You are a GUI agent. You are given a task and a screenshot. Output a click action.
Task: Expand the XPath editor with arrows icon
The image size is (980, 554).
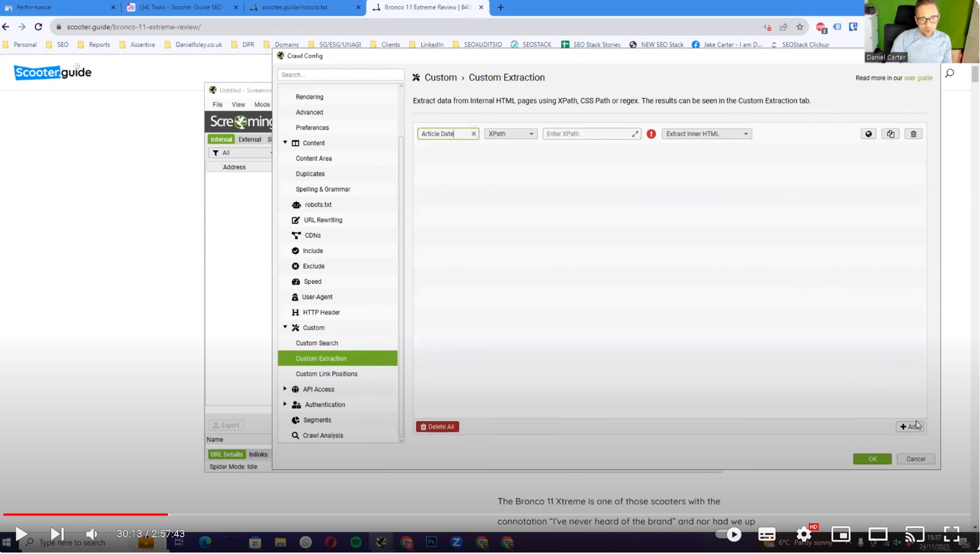[635, 134]
